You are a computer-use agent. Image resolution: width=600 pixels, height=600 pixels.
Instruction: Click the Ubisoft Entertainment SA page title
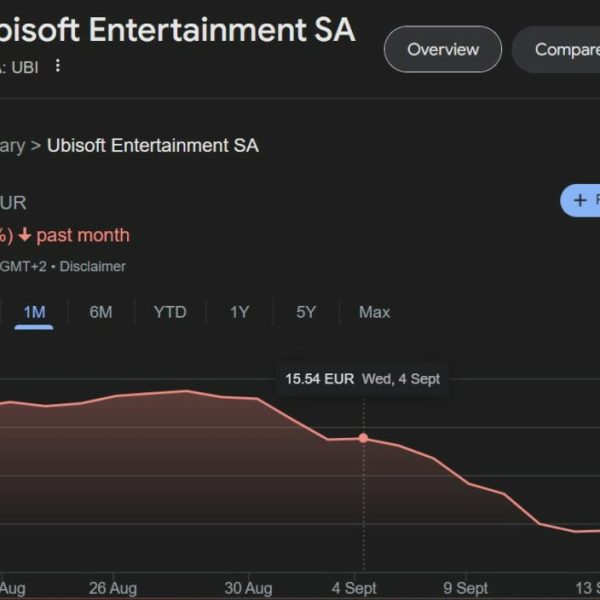point(176,30)
